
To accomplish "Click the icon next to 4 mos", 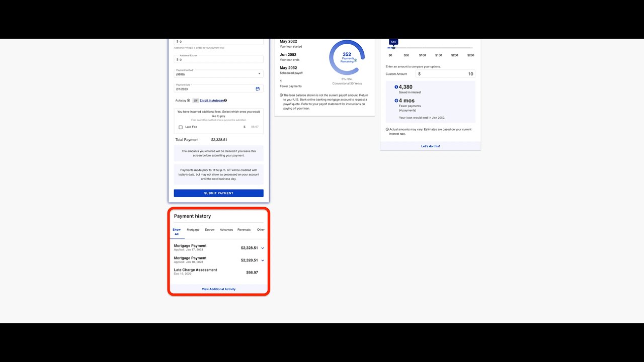I will (396, 101).
